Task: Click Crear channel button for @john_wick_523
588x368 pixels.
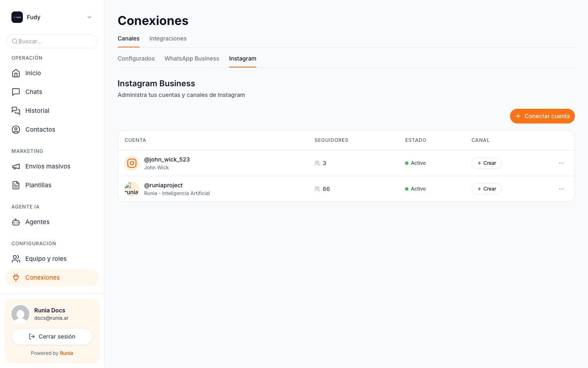Action: pos(487,163)
